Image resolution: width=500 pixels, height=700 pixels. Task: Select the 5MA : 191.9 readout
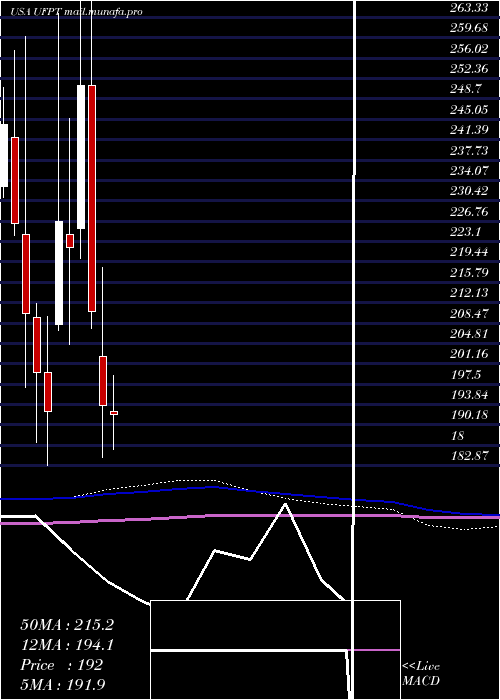[63, 685]
